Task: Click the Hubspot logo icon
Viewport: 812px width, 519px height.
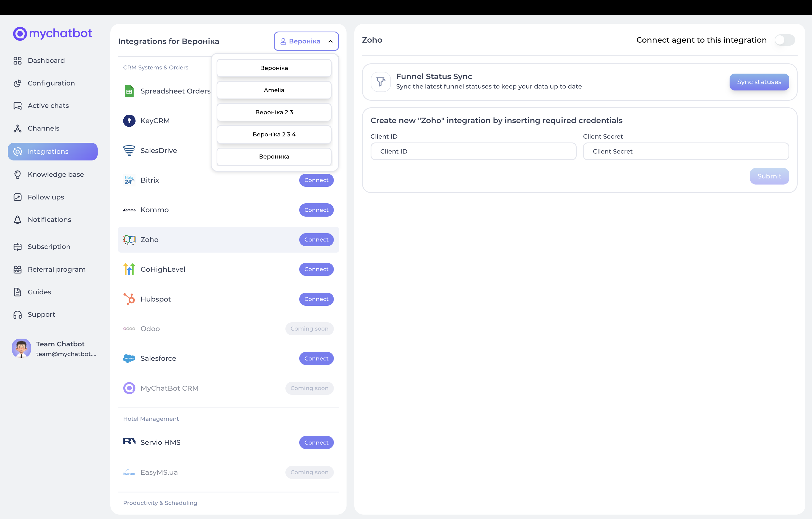Action: pos(129,299)
